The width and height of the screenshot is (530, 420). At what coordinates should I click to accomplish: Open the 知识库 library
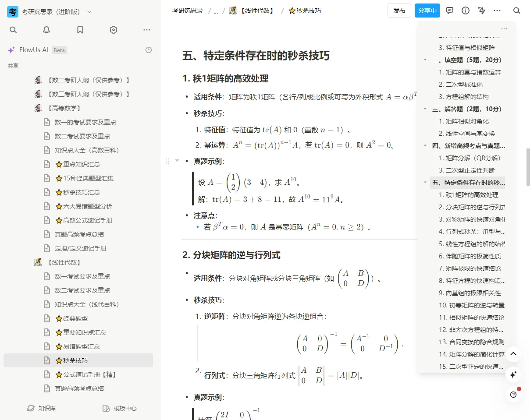pyautogui.click(x=41, y=408)
